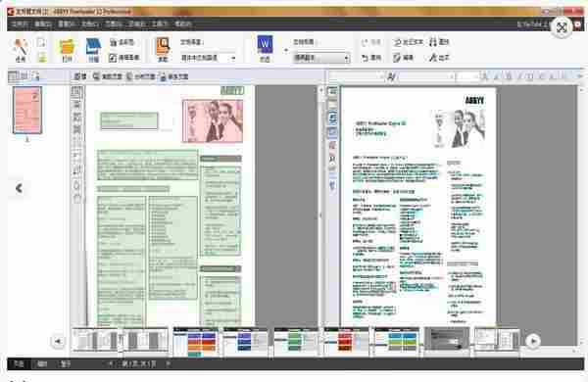Screen dimensions: 588x382
Task: Switch pages panel to thumbnail view
Action: click(14, 76)
